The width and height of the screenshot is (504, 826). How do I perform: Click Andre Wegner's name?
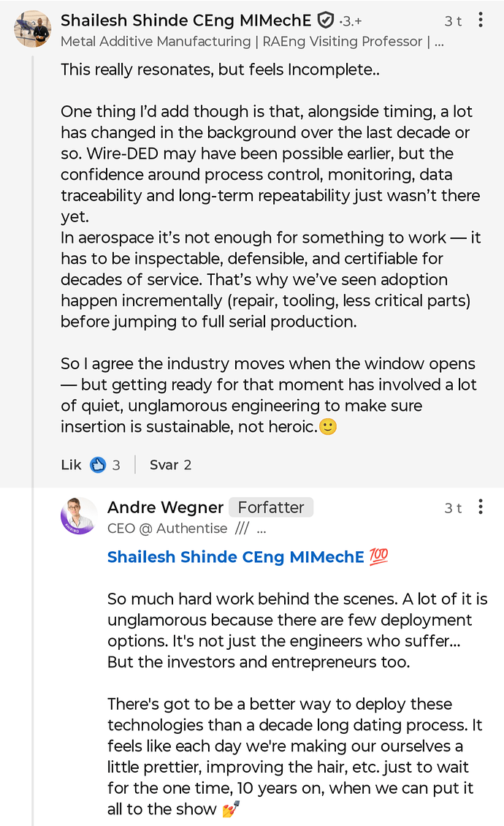coord(164,507)
